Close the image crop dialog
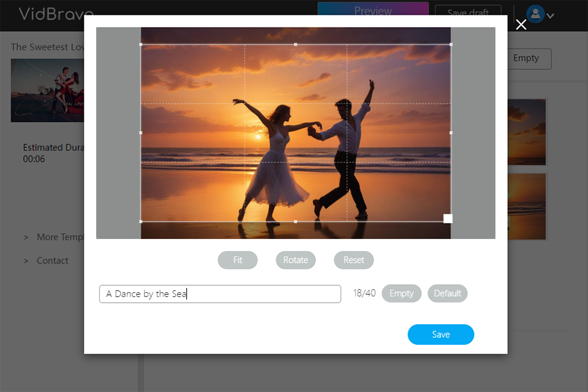 click(521, 24)
